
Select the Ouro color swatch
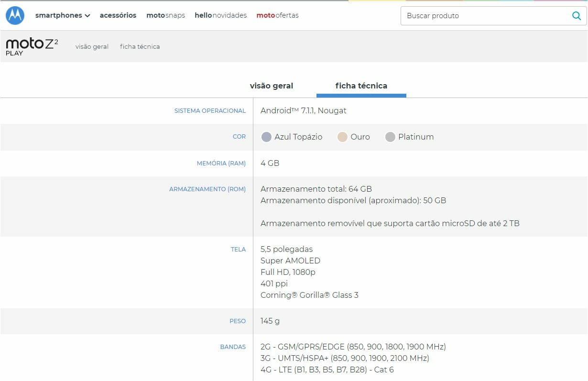(x=342, y=137)
